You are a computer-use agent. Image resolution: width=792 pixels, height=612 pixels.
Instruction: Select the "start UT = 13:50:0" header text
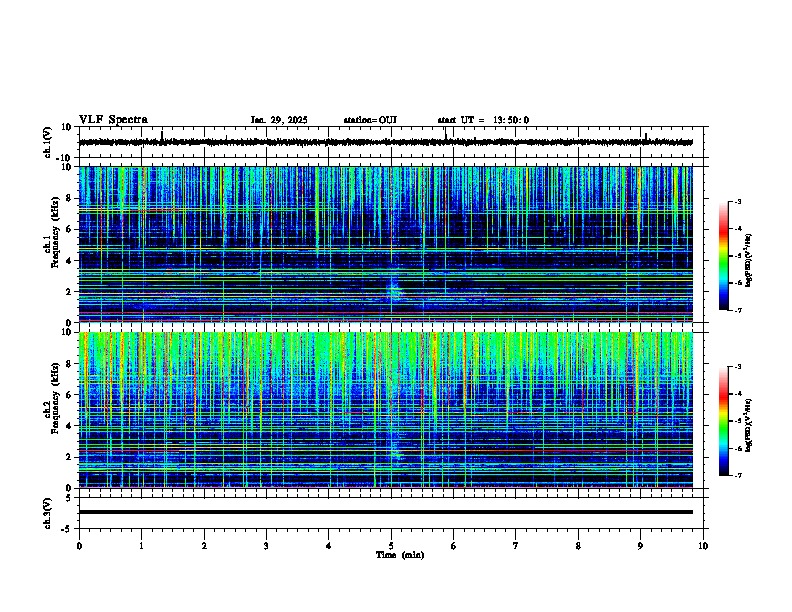pyautogui.click(x=483, y=120)
